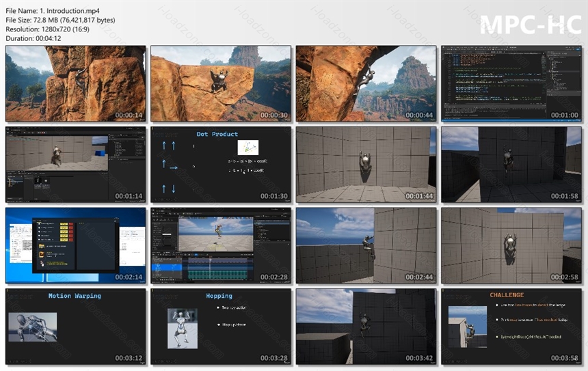Select the wall climbing thumbnail at 00:01:44

(x=366, y=165)
